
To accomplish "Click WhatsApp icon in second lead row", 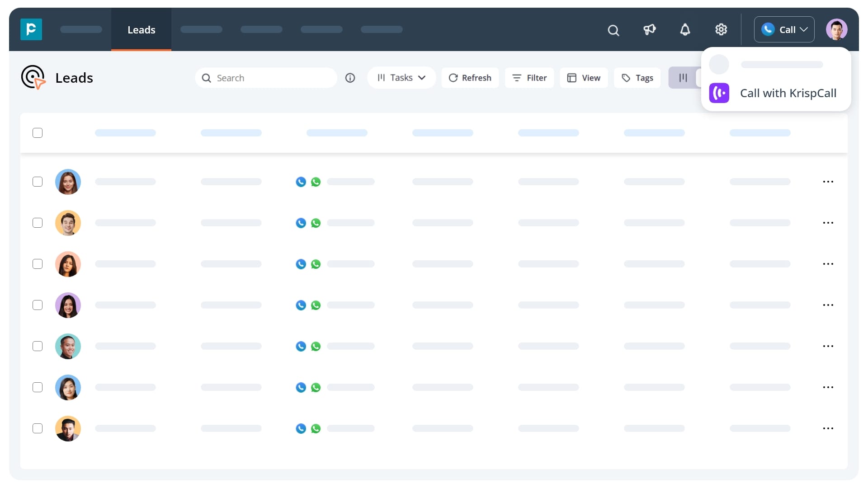I will pyautogui.click(x=316, y=223).
